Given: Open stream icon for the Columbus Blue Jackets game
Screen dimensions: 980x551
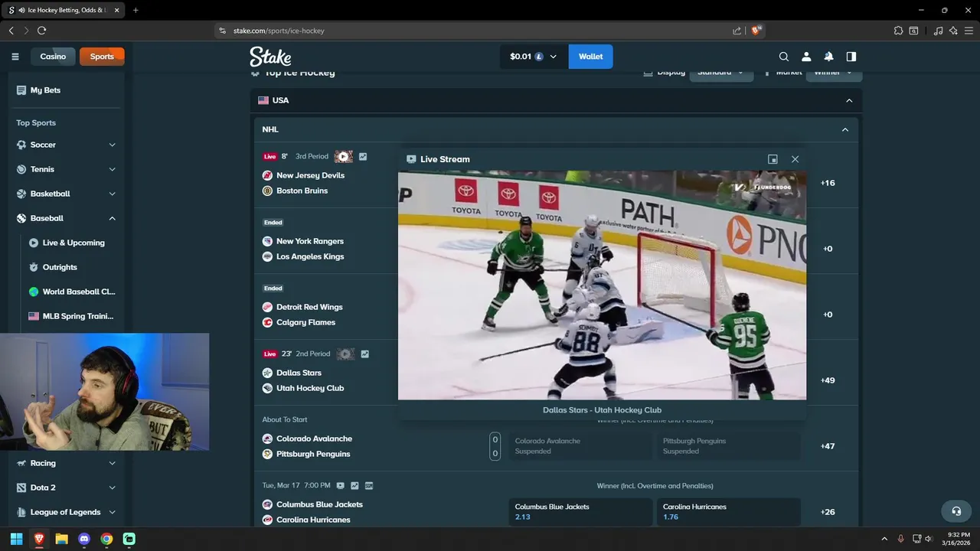Looking at the screenshot, I should tap(340, 485).
